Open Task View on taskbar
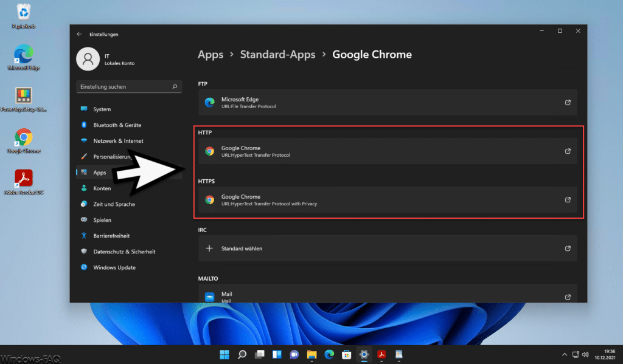Image resolution: width=623 pixels, height=364 pixels. pyautogui.click(x=259, y=354)
